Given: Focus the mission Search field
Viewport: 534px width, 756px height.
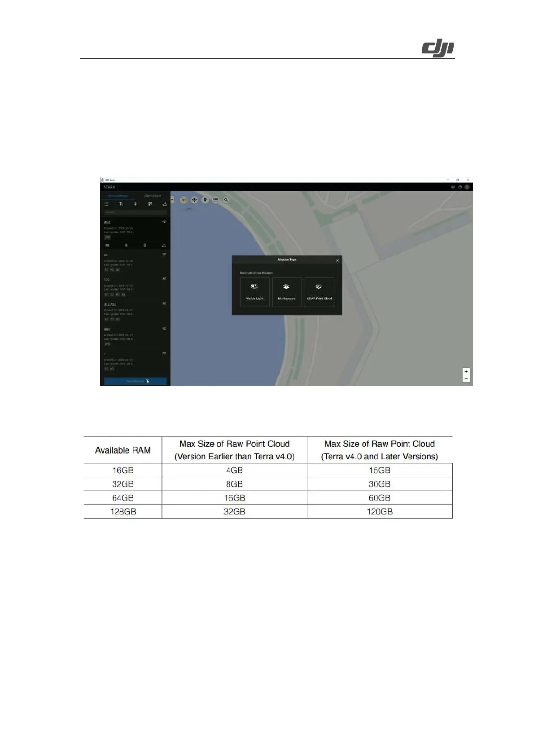Looking at the screenshot, I should [x=135, y=212].
